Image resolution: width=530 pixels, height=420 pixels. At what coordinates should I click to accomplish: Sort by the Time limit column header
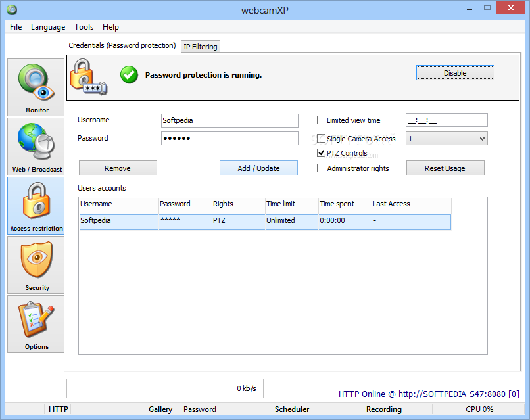click(292, 204)
